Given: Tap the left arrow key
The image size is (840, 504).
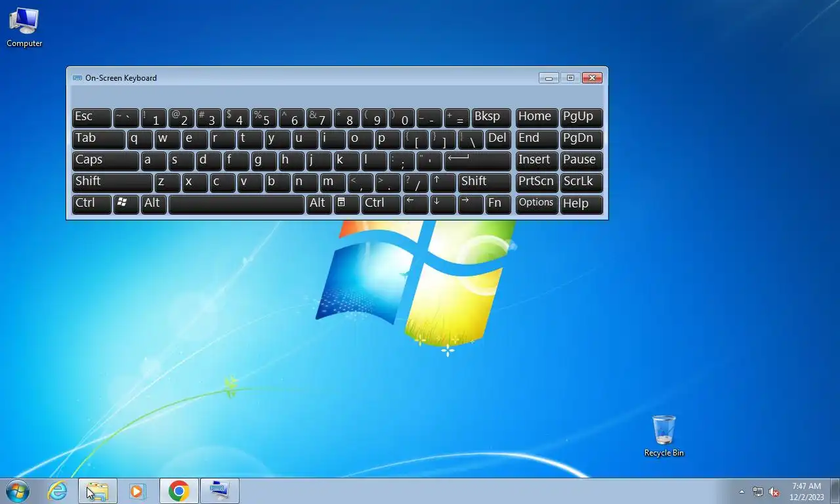Looking at the screenshot, I should pyautogui.click(x=415, y=204).
